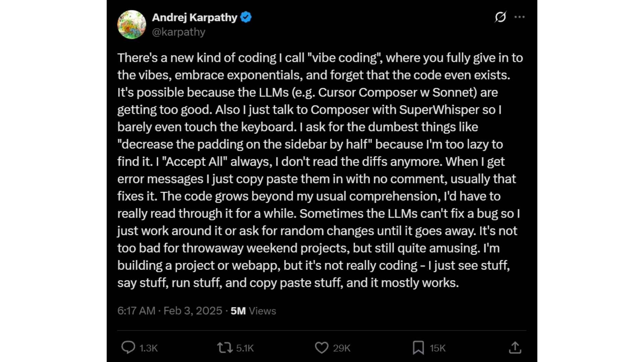This screenshot has height=362, width=644.
Task: Click the 15K bookmarks count
Action: [x=438, y=348]
